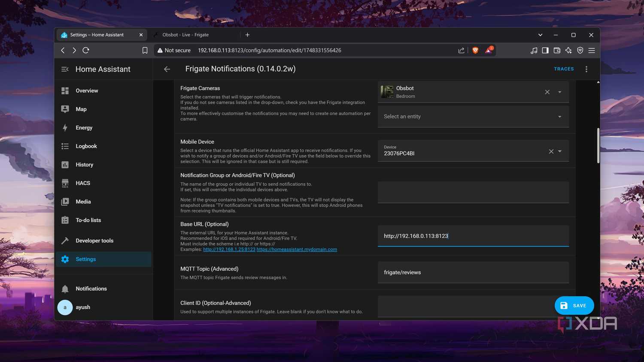Open the Notifications bell icon

(x=65, y=289)
